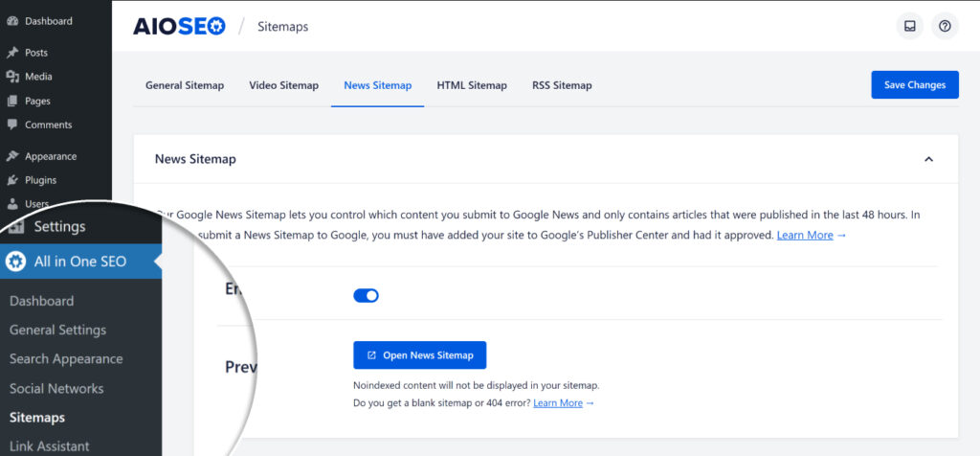Collapse the News Sitemap panel chevron
Screen dimensions: 980x456
click(928, 159)
